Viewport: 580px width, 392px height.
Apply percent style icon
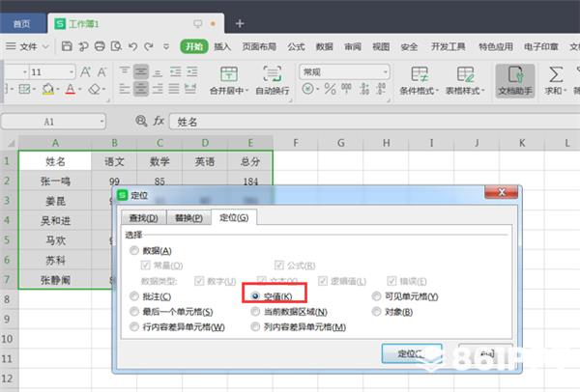click(x=330, y=89)
